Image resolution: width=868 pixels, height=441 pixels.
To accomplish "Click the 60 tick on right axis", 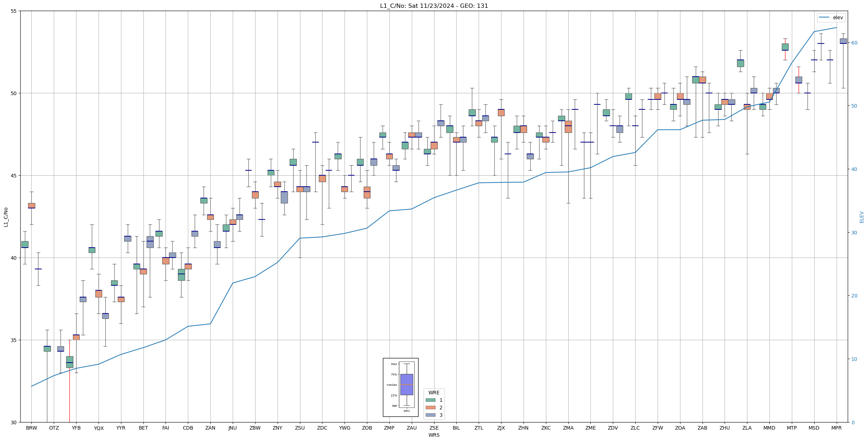I will 854,43.
